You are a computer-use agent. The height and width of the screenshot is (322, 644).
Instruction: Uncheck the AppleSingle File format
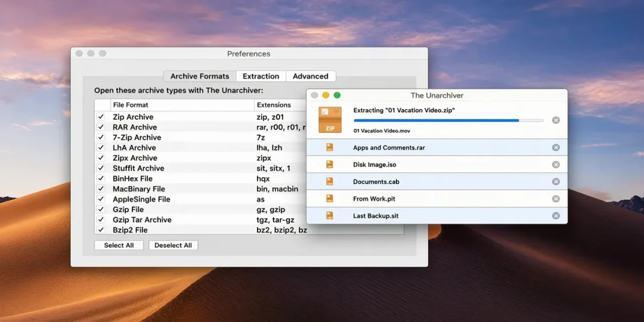(101, 199)
